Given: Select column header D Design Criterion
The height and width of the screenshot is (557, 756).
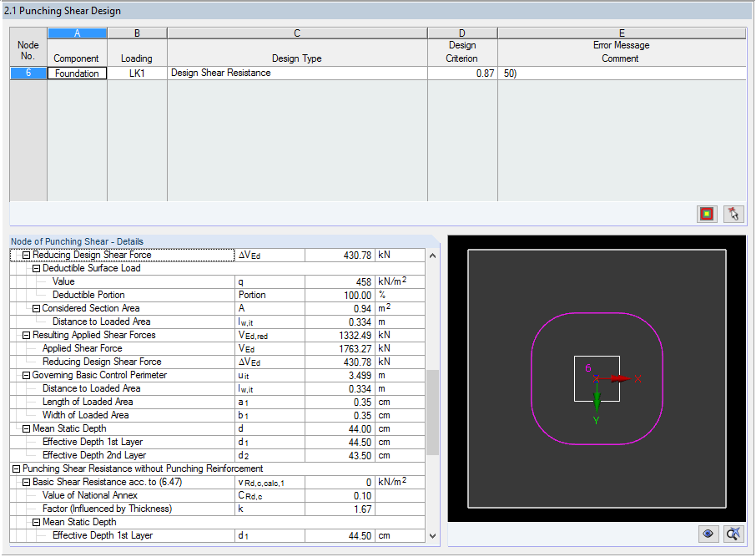Looking at the screenshot, I should pyautogui.click(x=461, y=33).
